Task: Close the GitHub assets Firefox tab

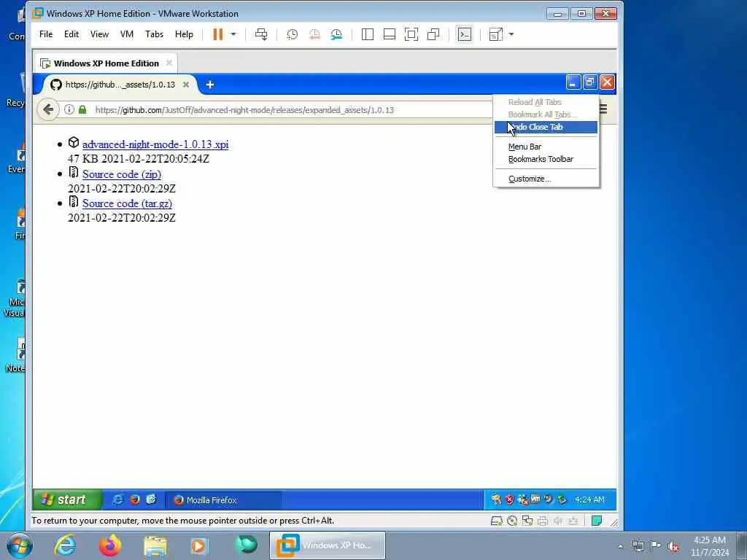Action: pyautogui.click(x=186, y=85)
